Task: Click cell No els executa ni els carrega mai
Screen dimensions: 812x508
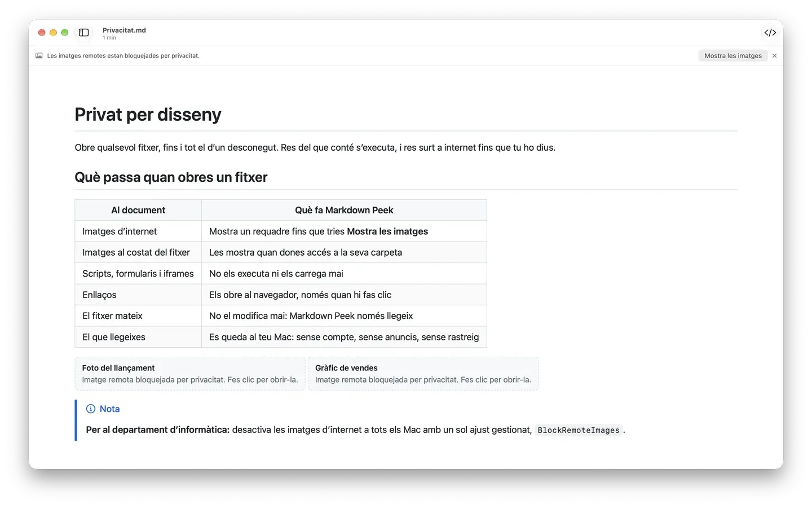Action: 344,274
